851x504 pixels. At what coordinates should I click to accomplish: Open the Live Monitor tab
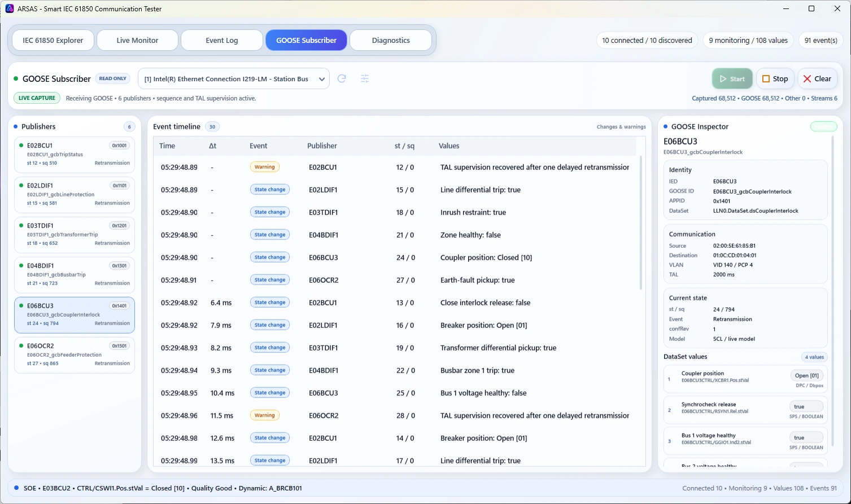[137, 40]
